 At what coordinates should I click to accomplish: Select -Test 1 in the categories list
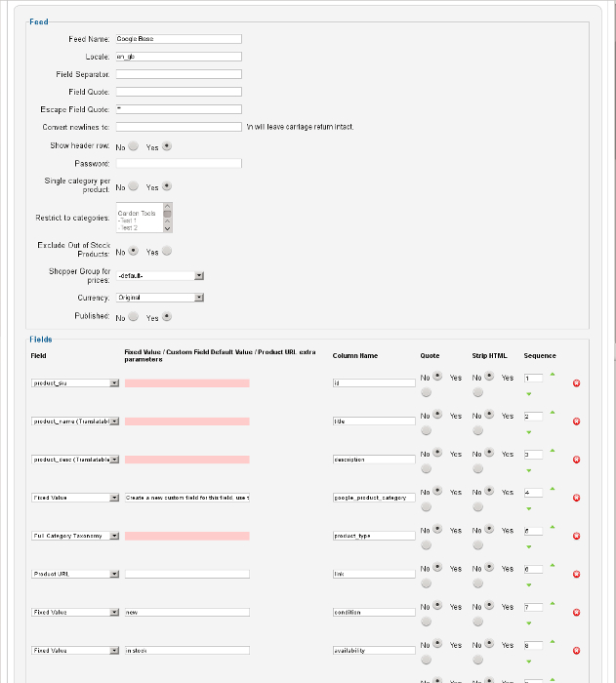tap(127, 221)
